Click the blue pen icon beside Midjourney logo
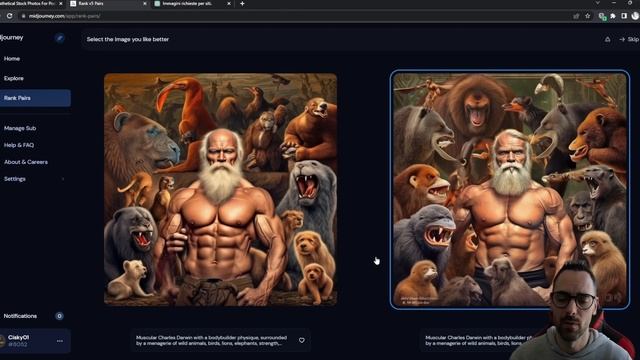Screen dimensions: 640x360 [x=60, y=38]
